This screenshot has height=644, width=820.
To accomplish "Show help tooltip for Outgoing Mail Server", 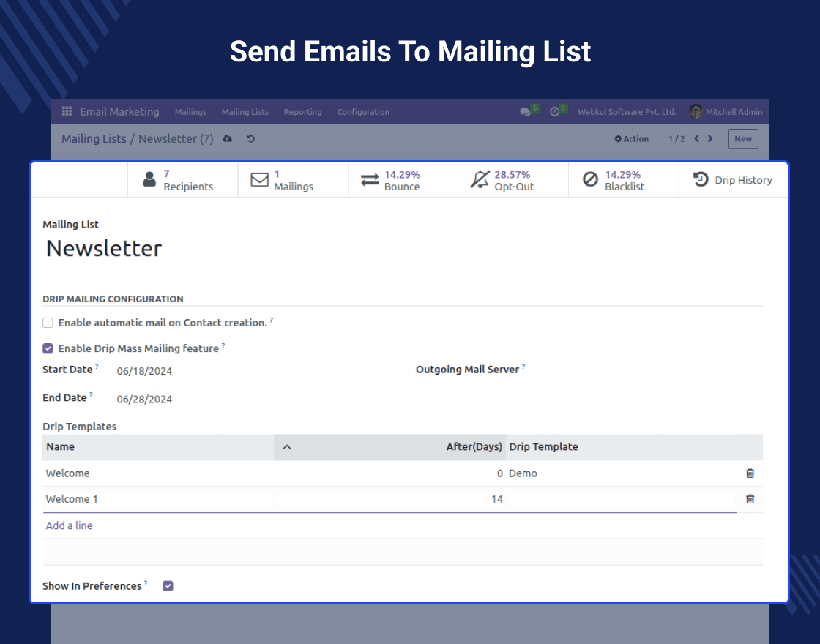I will coord(523,367).
